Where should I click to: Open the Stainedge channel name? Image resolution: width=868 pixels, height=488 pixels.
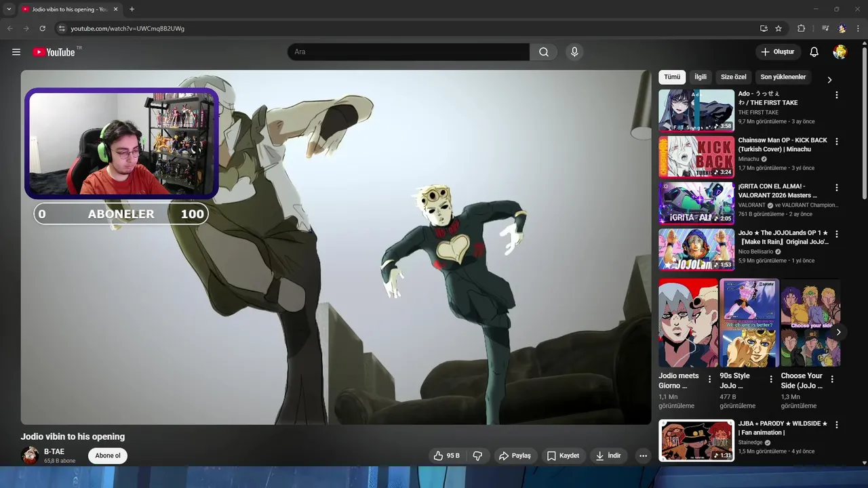coord(751,443)
